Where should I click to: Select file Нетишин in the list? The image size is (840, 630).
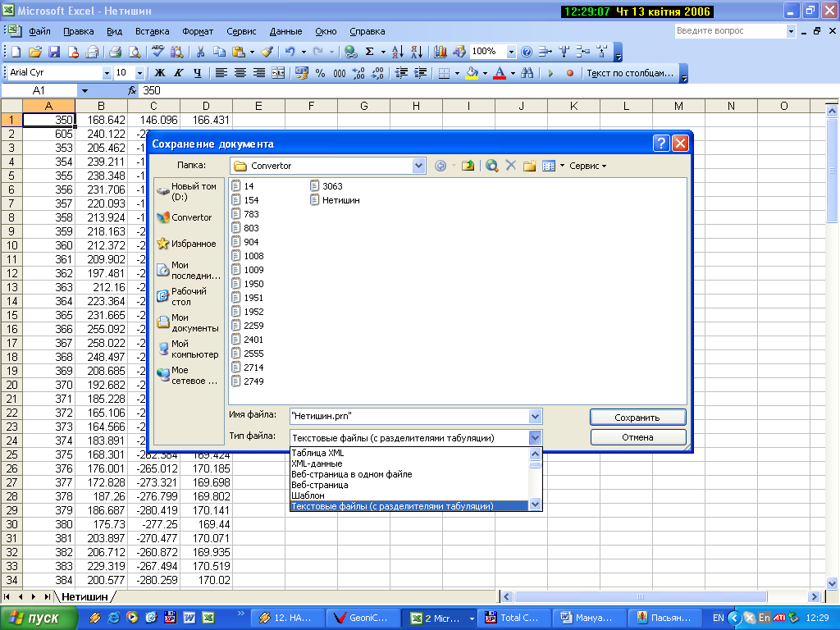[x=335, y=200]
